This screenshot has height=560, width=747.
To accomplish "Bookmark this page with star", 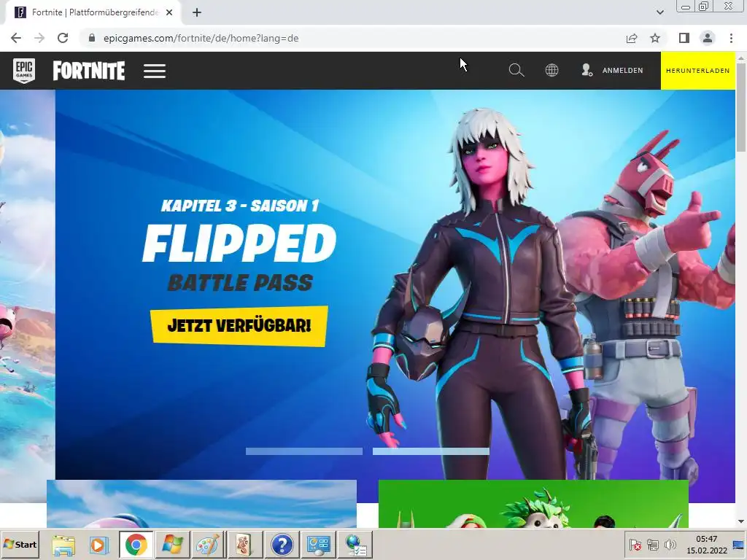I will point(656,38).
